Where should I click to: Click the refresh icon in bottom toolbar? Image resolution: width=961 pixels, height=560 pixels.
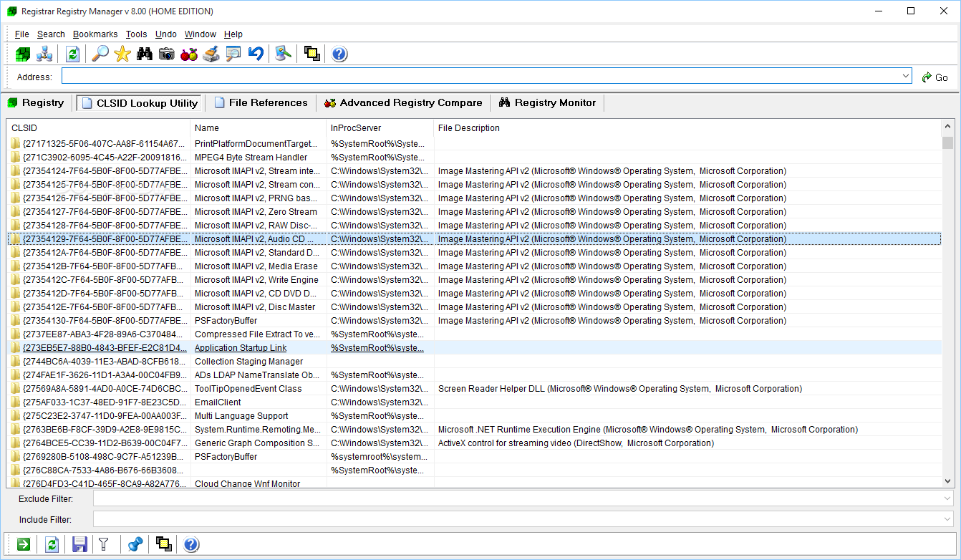click(x=52, y=545)
